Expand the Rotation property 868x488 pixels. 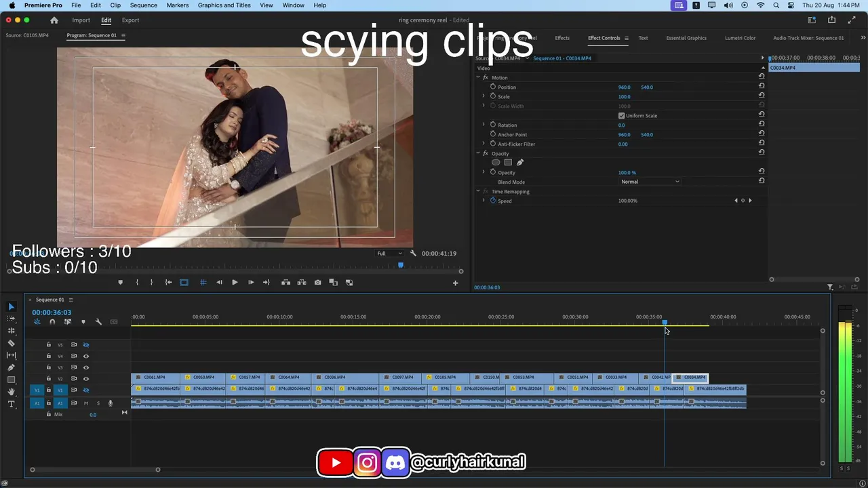(484, 125)
